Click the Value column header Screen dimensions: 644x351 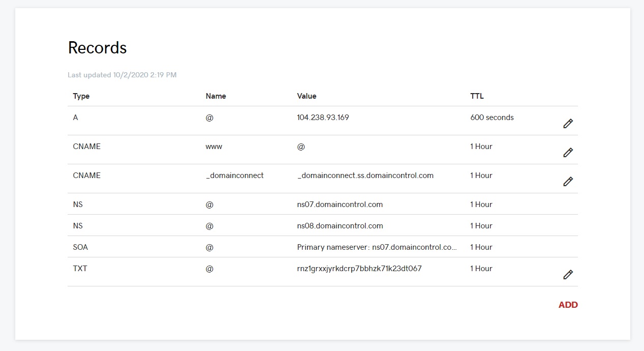(x=306, y=96)
